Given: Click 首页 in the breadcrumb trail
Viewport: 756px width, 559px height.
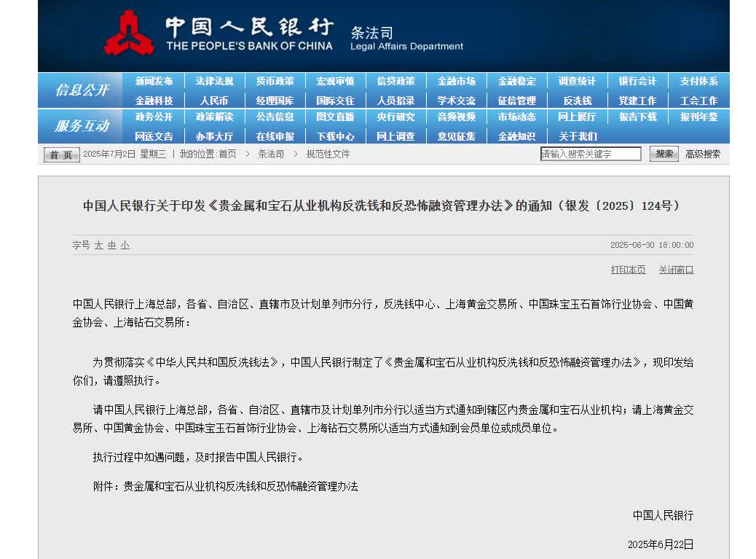Looking at the screenshot, I should tap(227, 154).
